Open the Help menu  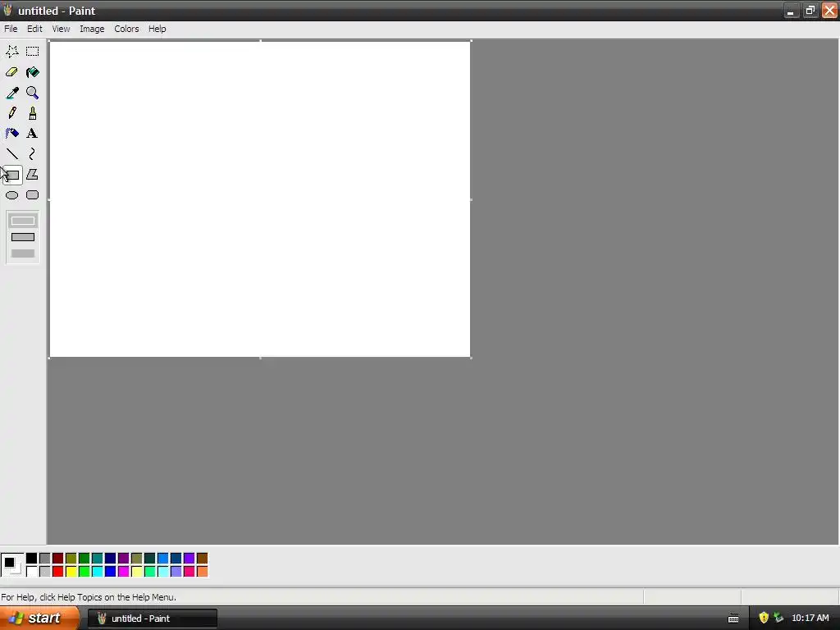click(157, 29)
